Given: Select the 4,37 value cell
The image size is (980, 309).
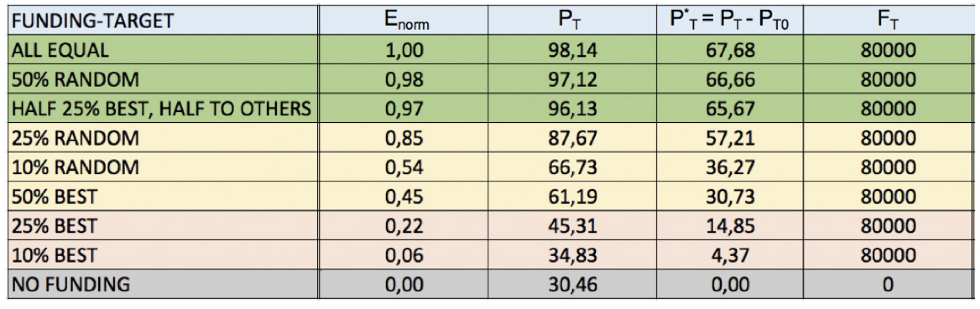Looking at the screenshot, I should click(730, 255).
